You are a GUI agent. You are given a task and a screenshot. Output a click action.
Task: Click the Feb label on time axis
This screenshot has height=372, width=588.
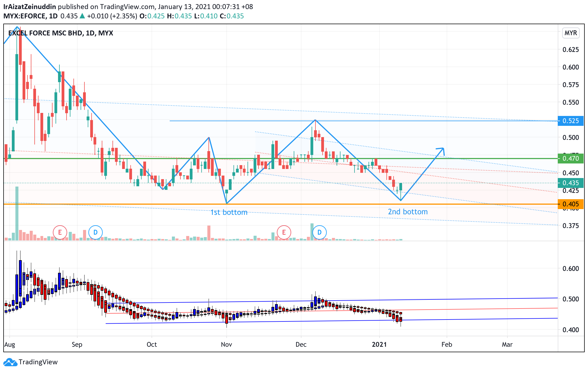447,345
